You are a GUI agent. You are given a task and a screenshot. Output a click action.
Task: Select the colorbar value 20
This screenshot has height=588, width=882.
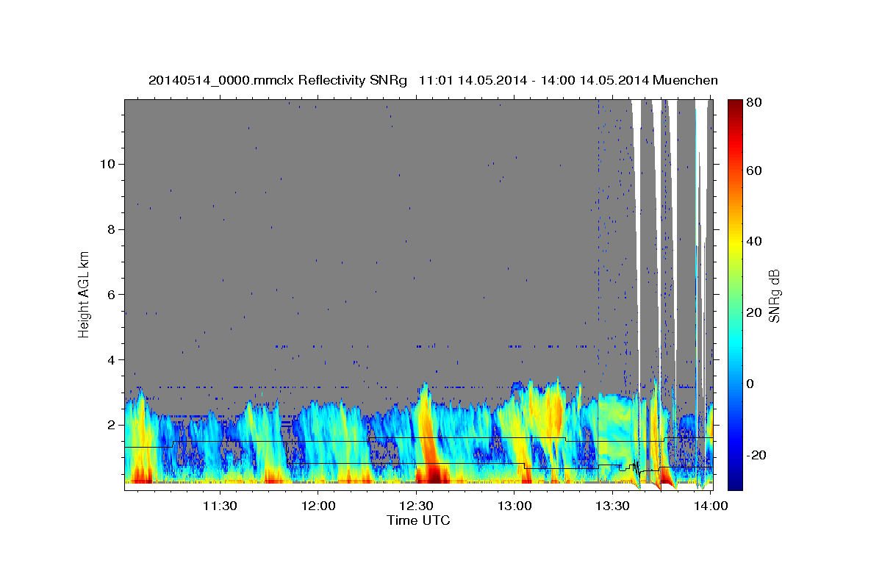click(753, 312)
